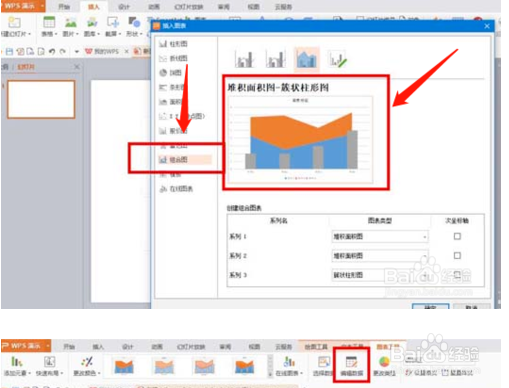Choose the first combo subtype, clustered column with line

[244, 60]
